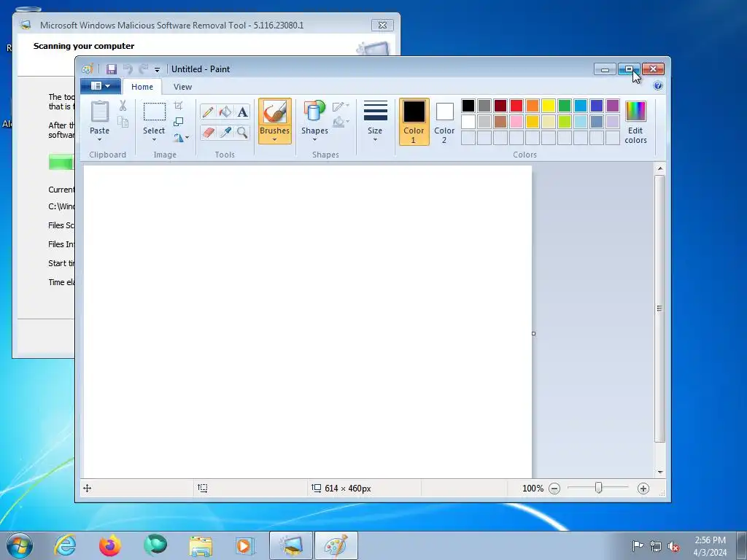The height and width of the screenshot is (560, 747).
Task: Click the Shapes gallery icon
Action: click(x=314, y=112)
